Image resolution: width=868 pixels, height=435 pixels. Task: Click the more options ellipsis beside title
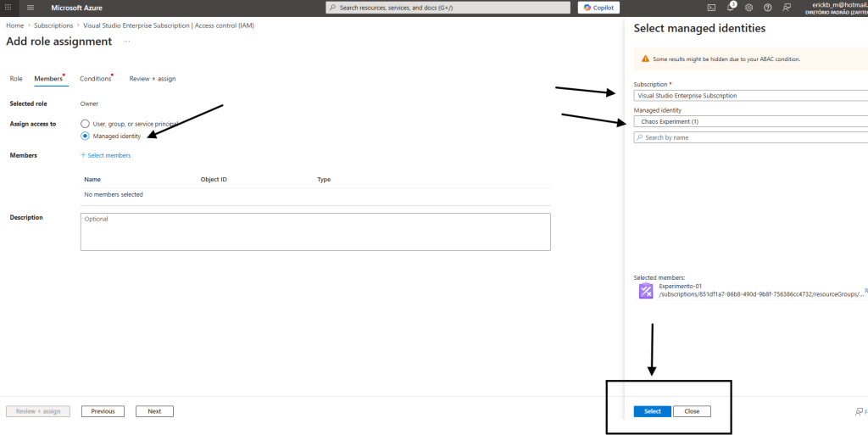(127, 42)
